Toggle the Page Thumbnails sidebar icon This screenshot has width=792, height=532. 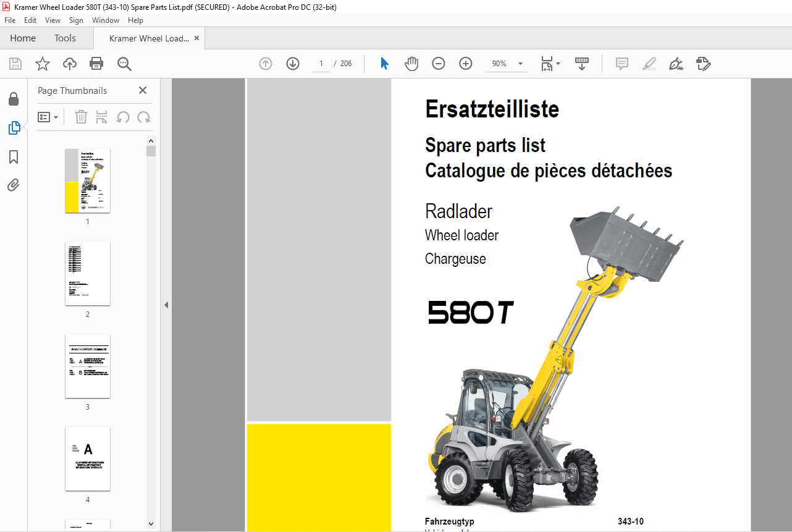tap(14, 128)
